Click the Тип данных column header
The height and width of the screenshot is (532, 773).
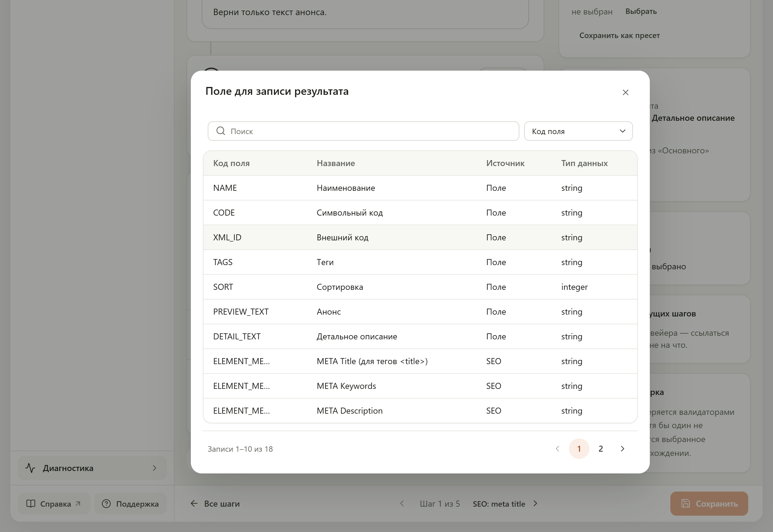(x=584, y=163)
